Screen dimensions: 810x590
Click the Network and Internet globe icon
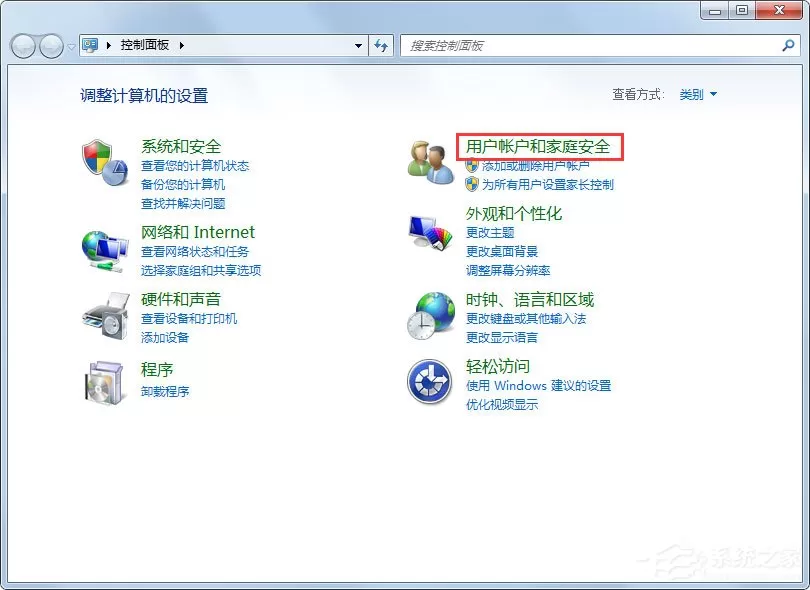[105, 251]
